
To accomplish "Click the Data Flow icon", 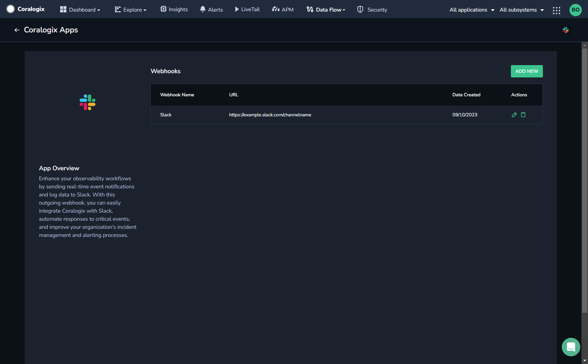I will click(310, 9).
